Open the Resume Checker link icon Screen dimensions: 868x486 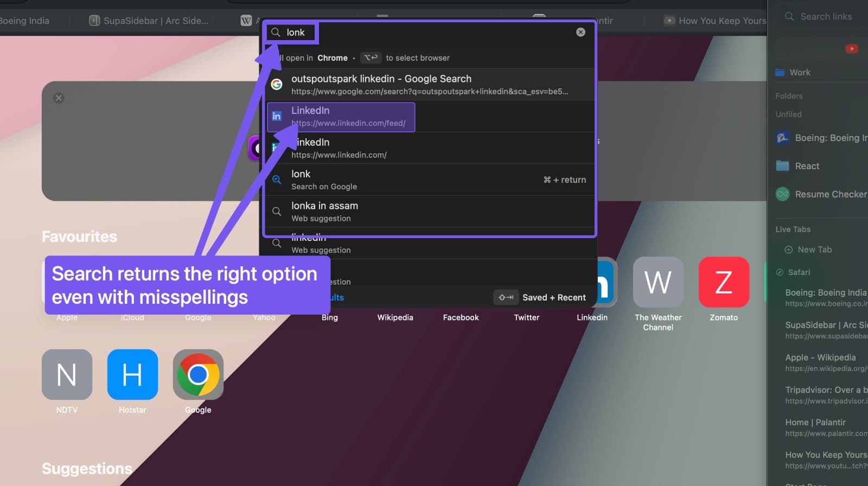(x=782, y=194)
